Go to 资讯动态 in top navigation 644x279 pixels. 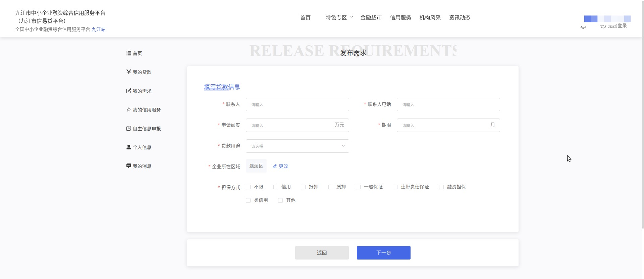(460, 17)
